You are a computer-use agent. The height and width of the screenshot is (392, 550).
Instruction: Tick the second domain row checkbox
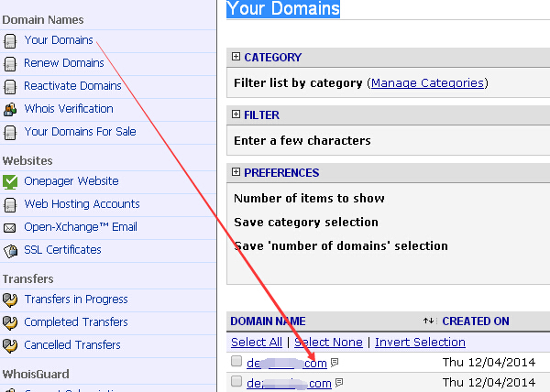point(236,382)
